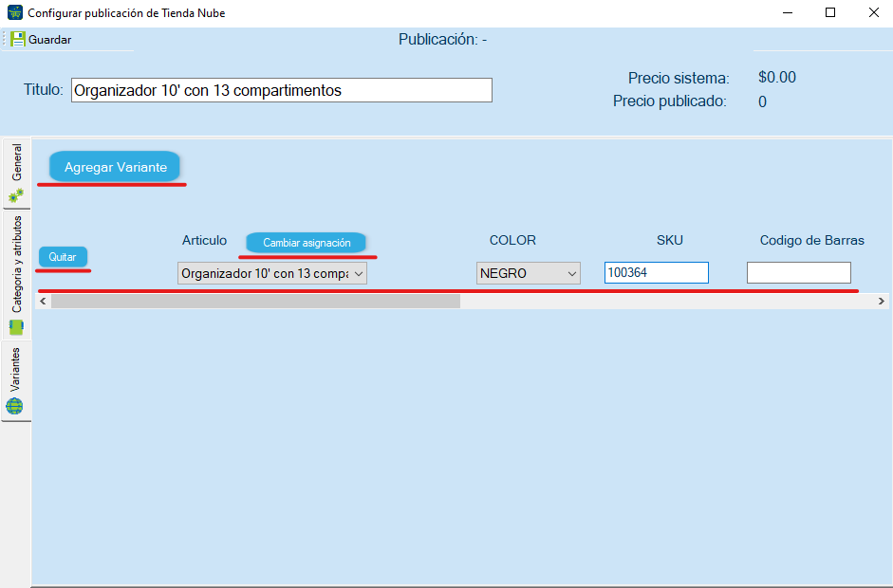
Task: Click the Tienda Nube app icon in title bar
Action: point(15,12)
